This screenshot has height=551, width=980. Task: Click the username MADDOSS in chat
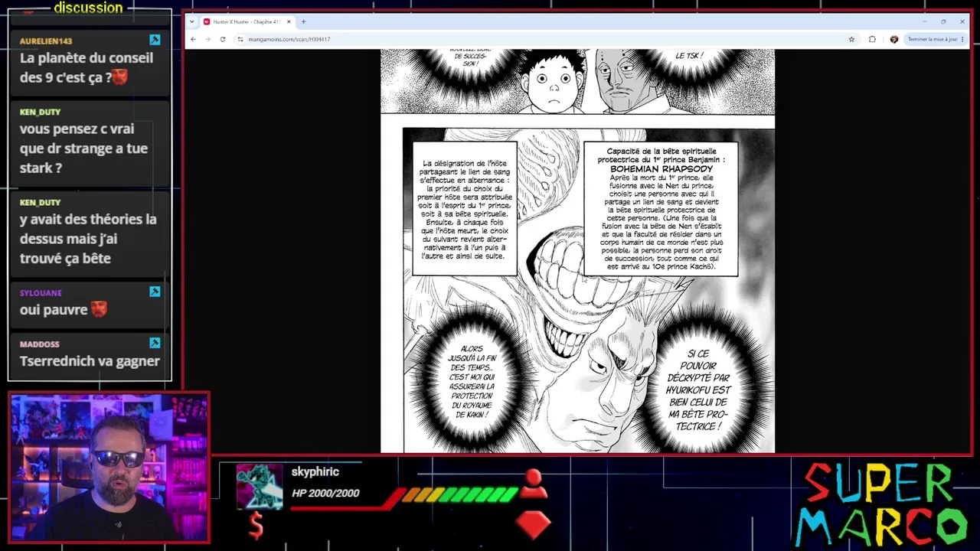(40, 344)
